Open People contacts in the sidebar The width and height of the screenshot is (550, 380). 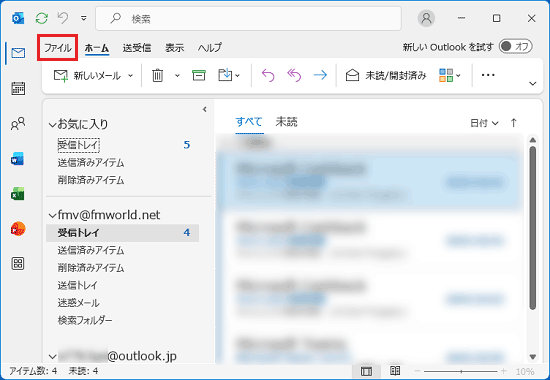pos(18,124)
